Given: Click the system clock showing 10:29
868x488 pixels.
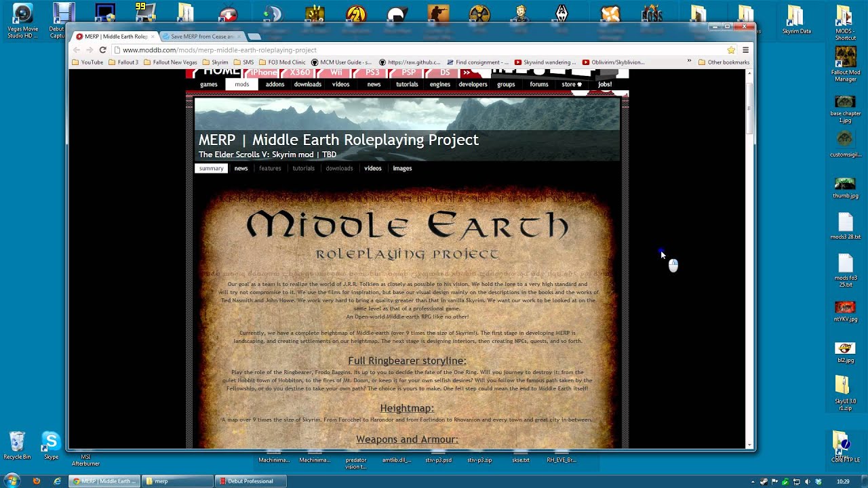Looking at the screenshot, I should tap(843, 481).
